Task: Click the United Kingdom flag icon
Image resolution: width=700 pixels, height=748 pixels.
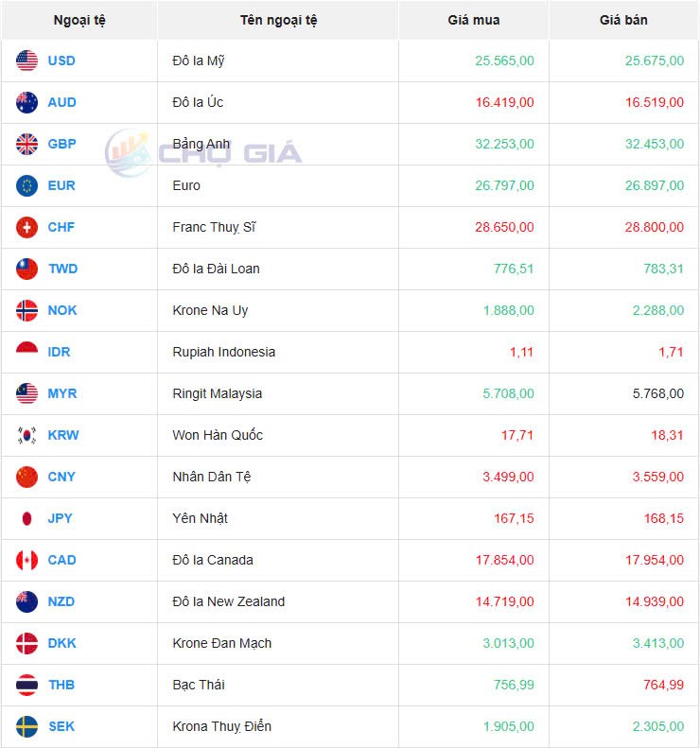Action: (26, 144)
